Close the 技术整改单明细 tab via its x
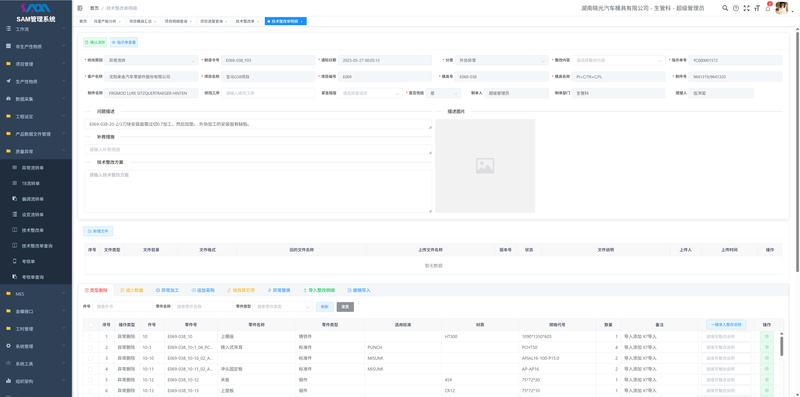Viewport: 800px width, 397px height. 302,21
